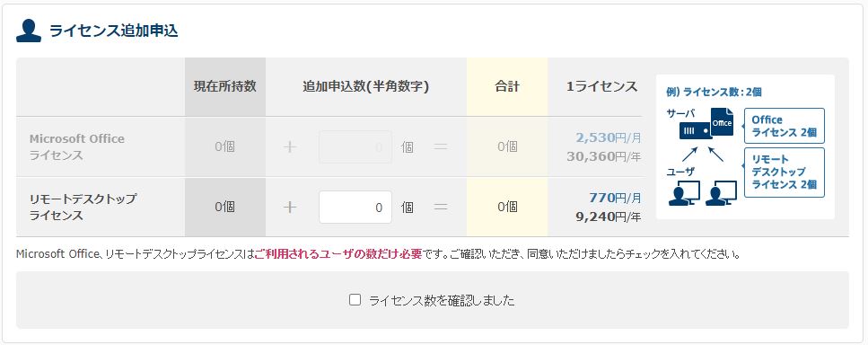Click the 合計 column header
The image size is (868, 345).
pos(507,86)
